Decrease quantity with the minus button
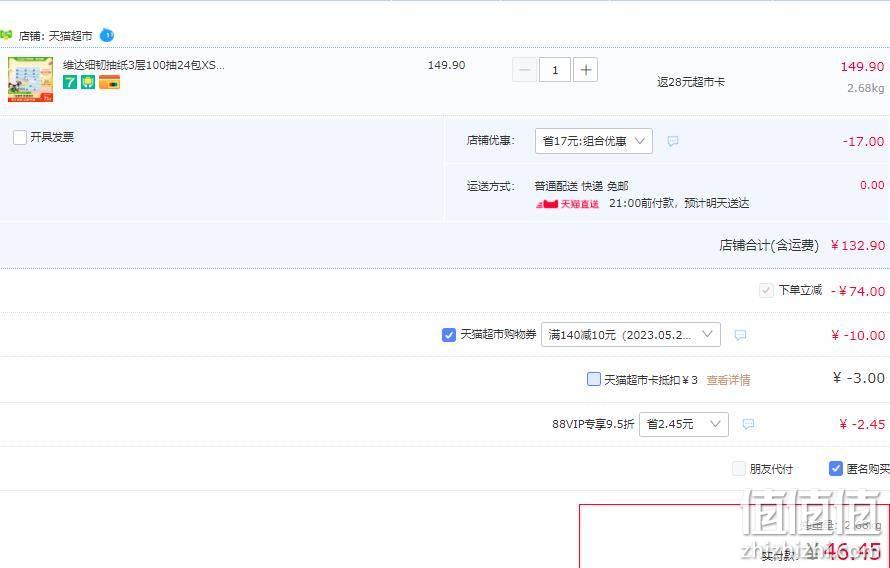890x568 pixels. [x=524, y=70]
